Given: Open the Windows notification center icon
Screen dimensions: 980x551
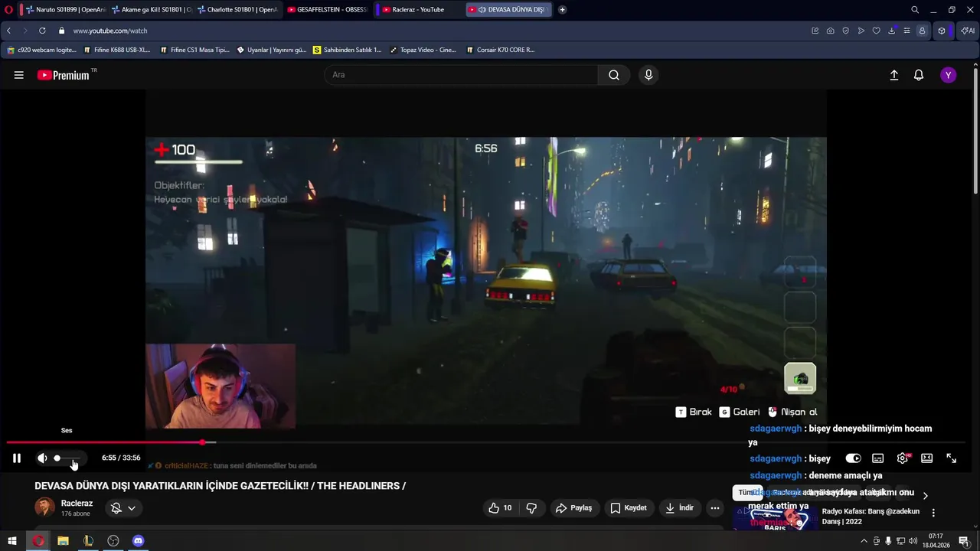Looking at the screenshot, I should click(x=964, y=541).
